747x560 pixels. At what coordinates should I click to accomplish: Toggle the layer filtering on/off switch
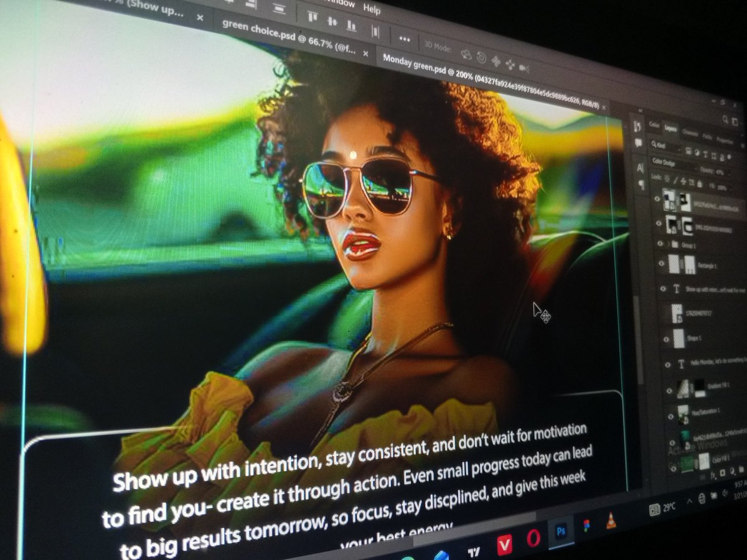tap(729, 157)
